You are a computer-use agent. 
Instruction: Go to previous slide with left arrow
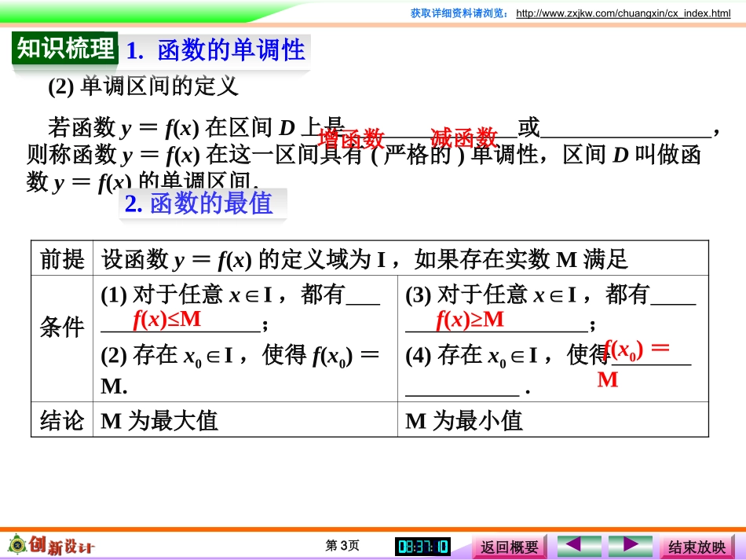tap(579, 545)
